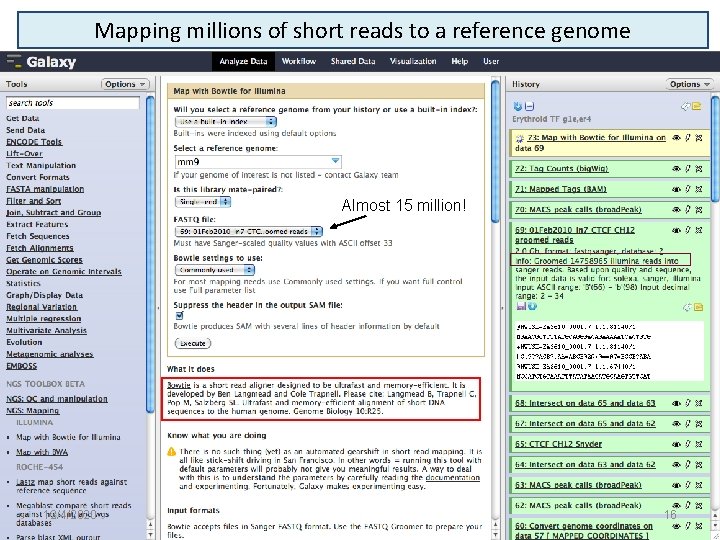
Task: Open the Workflow menu
Action: [x=298, y=61]
